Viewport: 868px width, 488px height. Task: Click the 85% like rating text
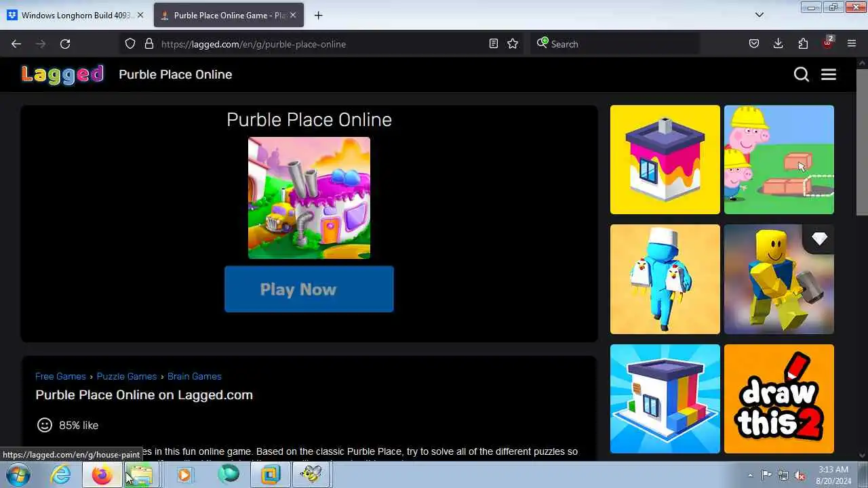(79, 425)
